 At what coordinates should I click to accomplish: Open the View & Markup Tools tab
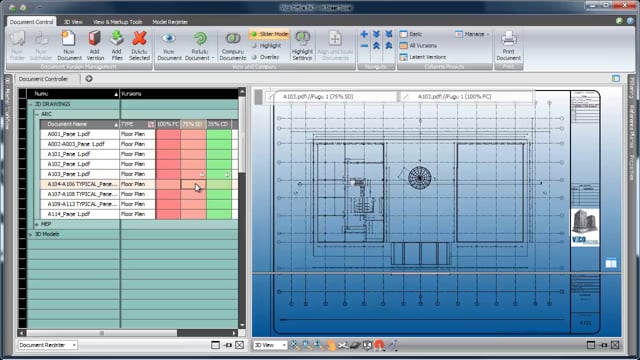[x=118, y=22]
